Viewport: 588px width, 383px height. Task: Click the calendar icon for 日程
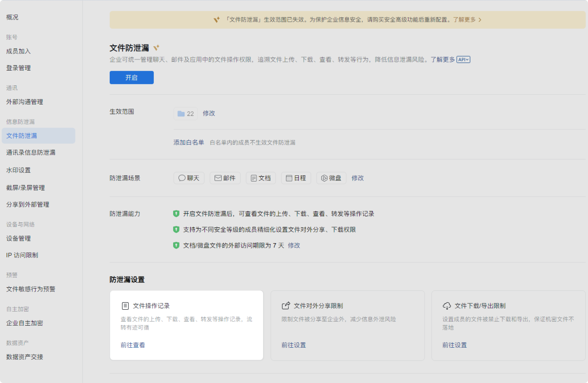point(289,178)
